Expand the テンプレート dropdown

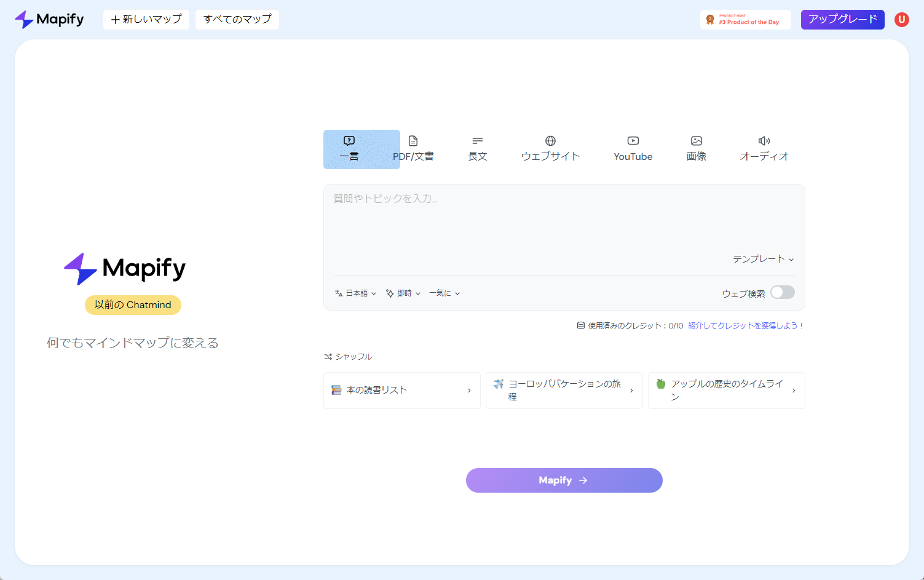(763, 259)
